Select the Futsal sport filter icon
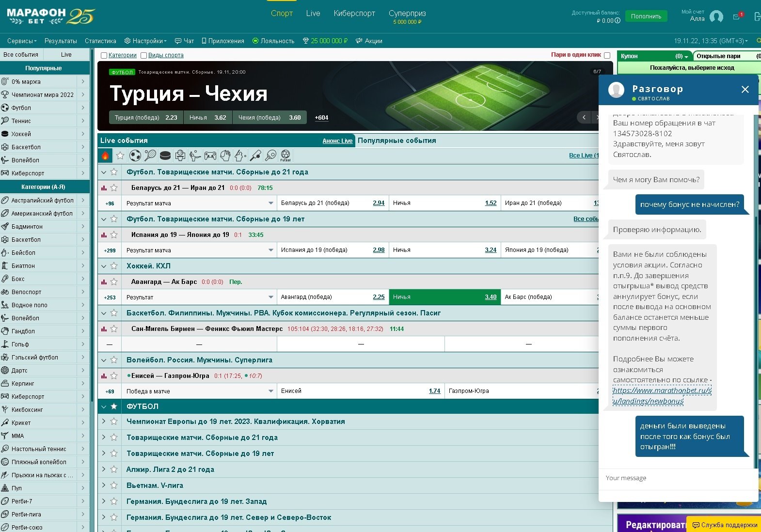This screenshot has height=532, width=761. point(285,156)
